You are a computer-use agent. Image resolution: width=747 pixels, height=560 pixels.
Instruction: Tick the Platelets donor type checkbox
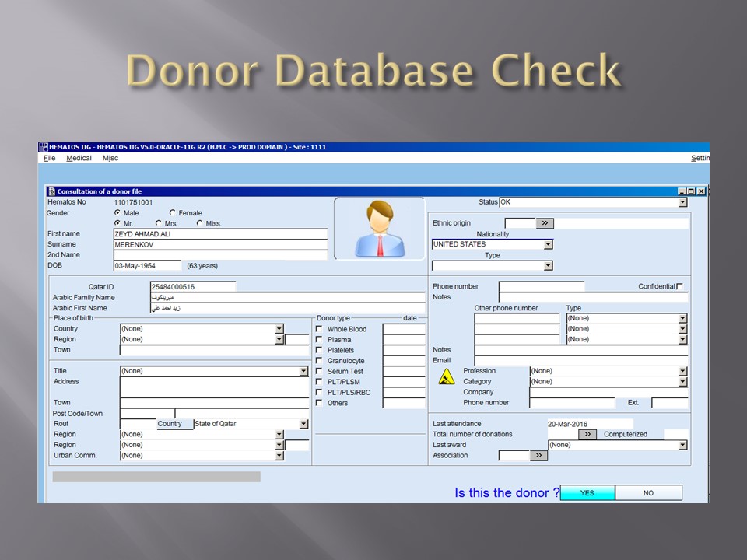coord(319,350)
